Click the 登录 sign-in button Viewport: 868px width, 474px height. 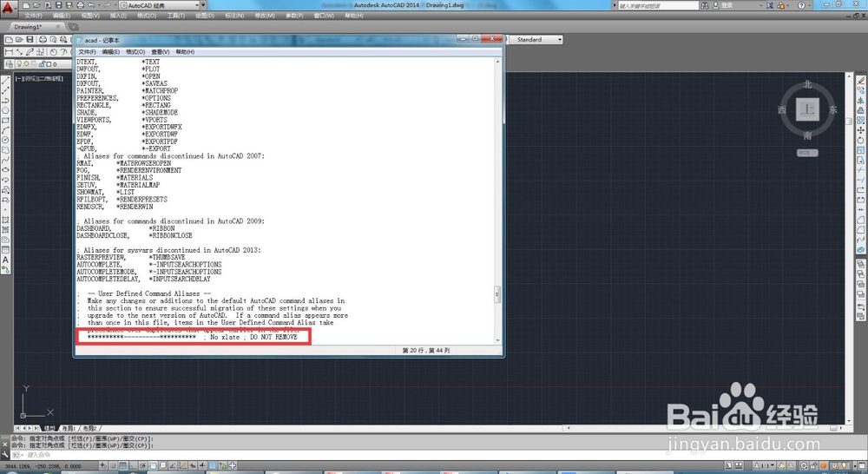tap(724, 5)
